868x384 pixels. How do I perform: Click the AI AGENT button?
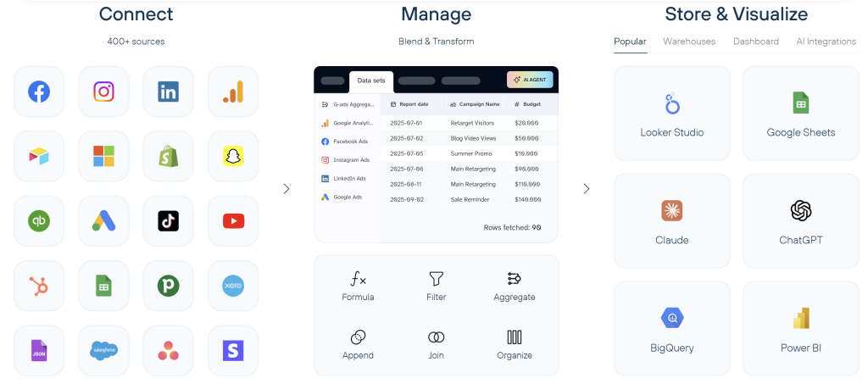(x=530, y=80)
